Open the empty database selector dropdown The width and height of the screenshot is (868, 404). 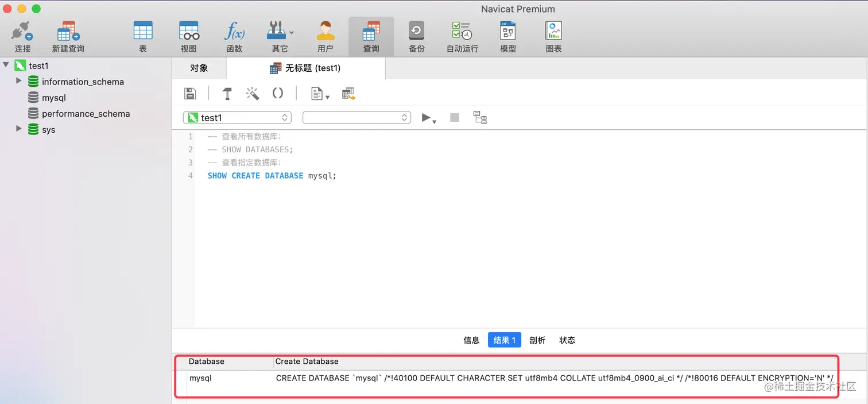pyautogui.click(x=357, y=117)
